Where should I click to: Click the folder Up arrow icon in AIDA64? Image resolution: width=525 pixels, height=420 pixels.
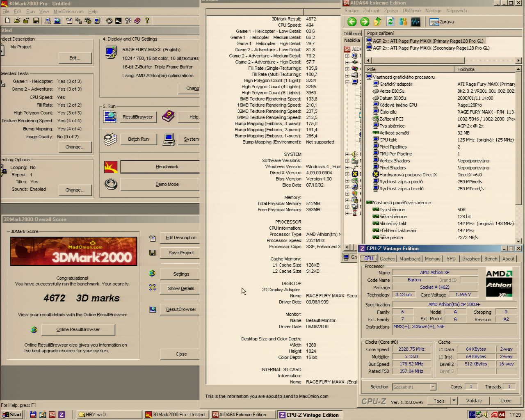pos(377,22)
